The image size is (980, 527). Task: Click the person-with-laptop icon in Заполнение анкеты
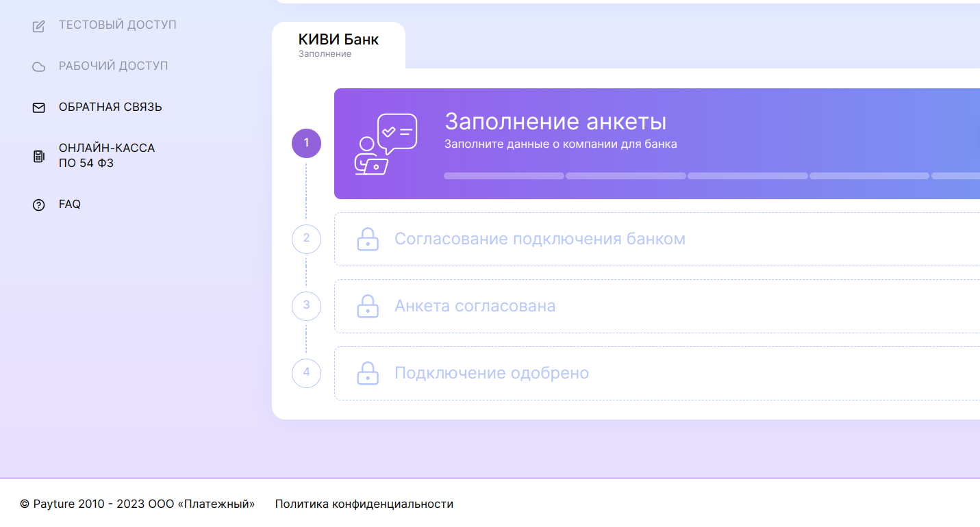[x=386, y=144]
